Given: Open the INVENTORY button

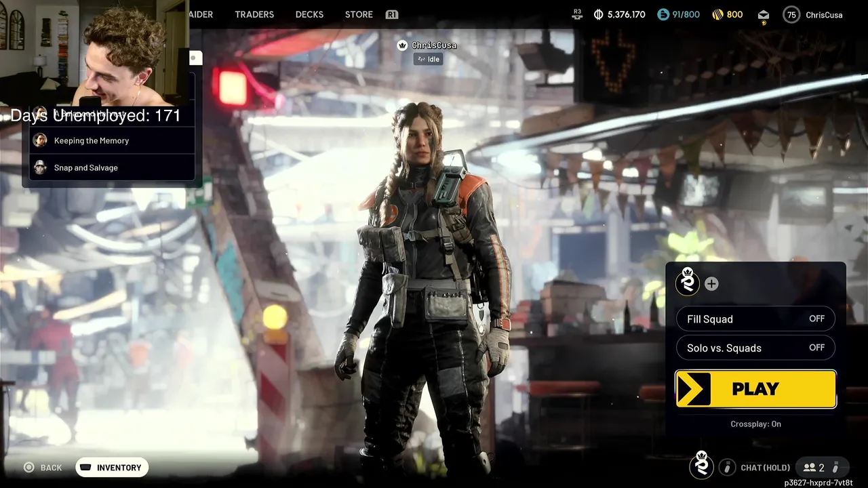Looking at the screenshot, I should 112,468.
